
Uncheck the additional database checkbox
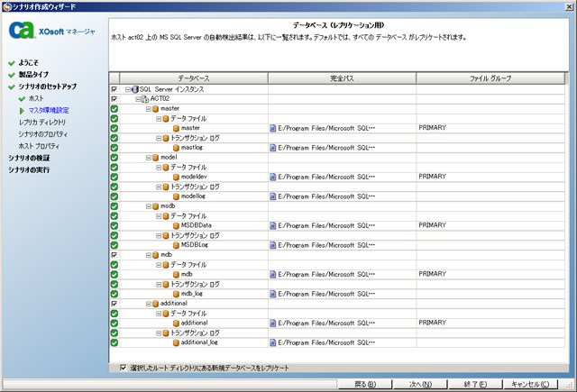(x=114, y=304)
